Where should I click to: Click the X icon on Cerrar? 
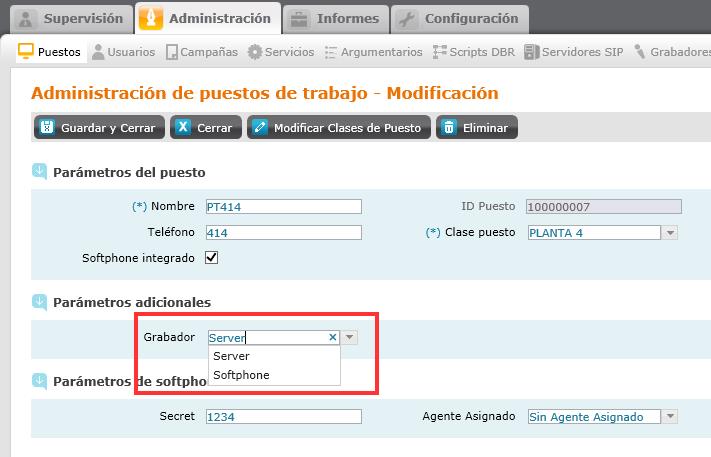click(183, 127)
